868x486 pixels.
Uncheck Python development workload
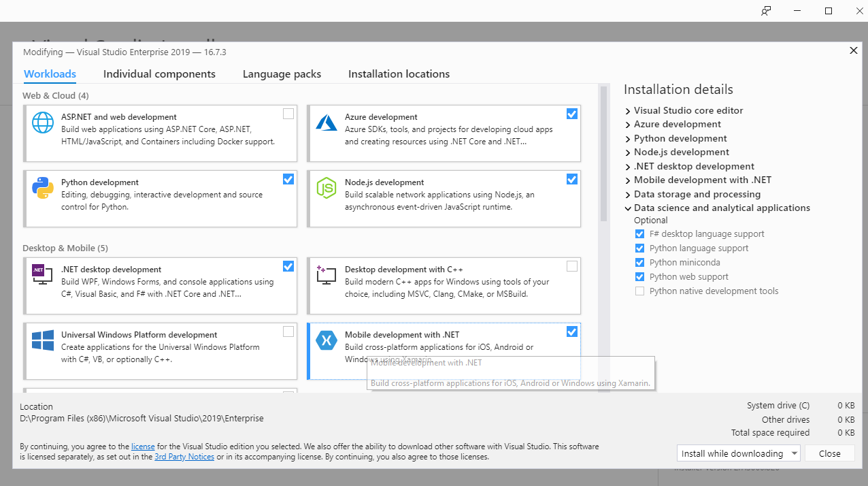[x=288, y=179]
